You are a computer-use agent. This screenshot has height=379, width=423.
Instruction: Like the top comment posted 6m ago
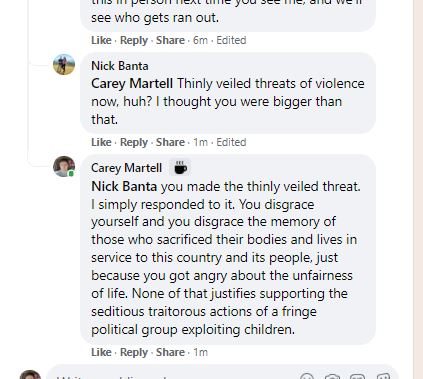tap(101, 40)
